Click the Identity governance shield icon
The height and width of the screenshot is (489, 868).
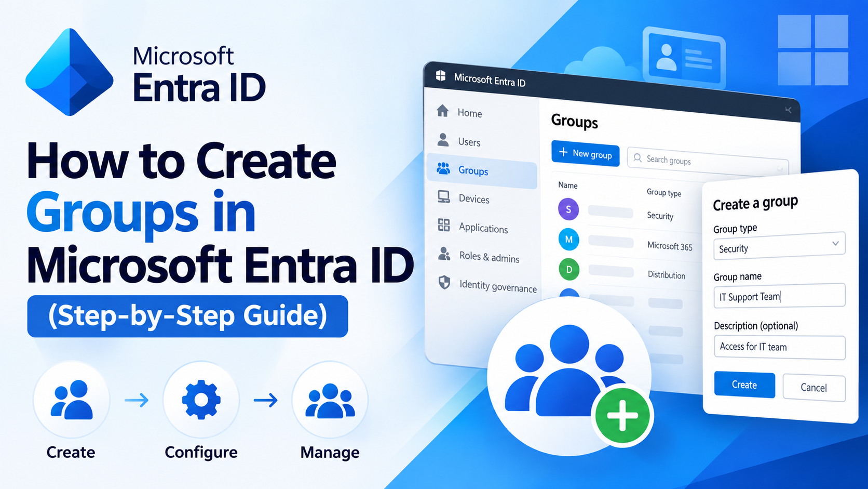(444, 282)
